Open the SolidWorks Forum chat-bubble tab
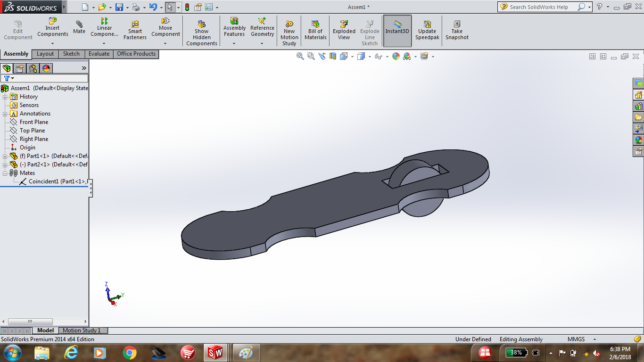This screenshot has height=362, width=644. coord(639,83)
